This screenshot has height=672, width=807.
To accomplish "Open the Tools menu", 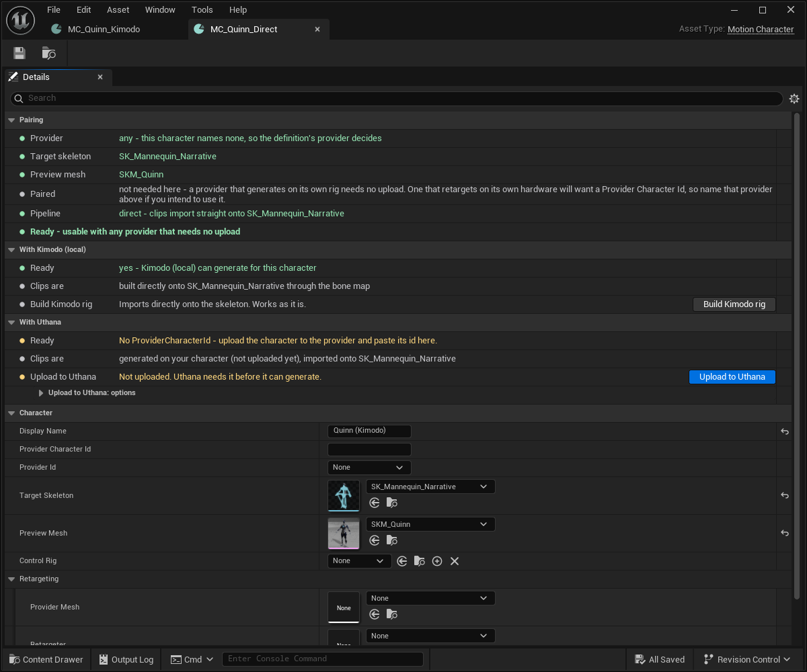I will 202,10.
